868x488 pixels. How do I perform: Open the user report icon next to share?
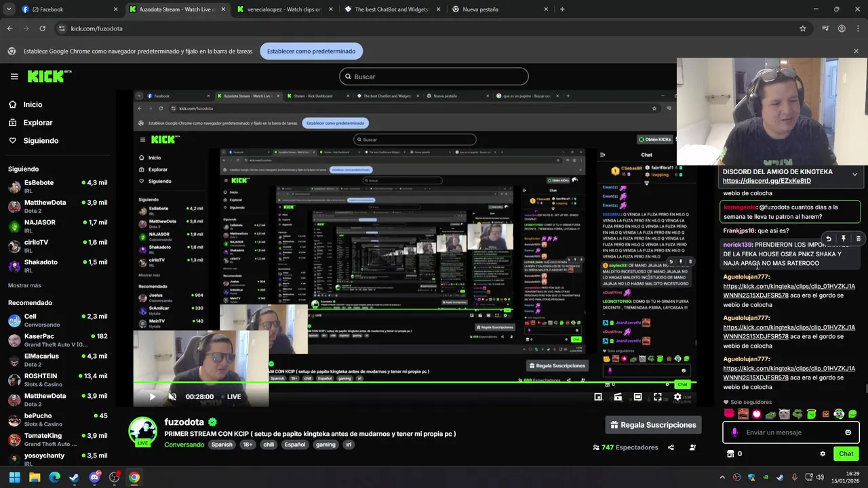click(x=692, y=447)
